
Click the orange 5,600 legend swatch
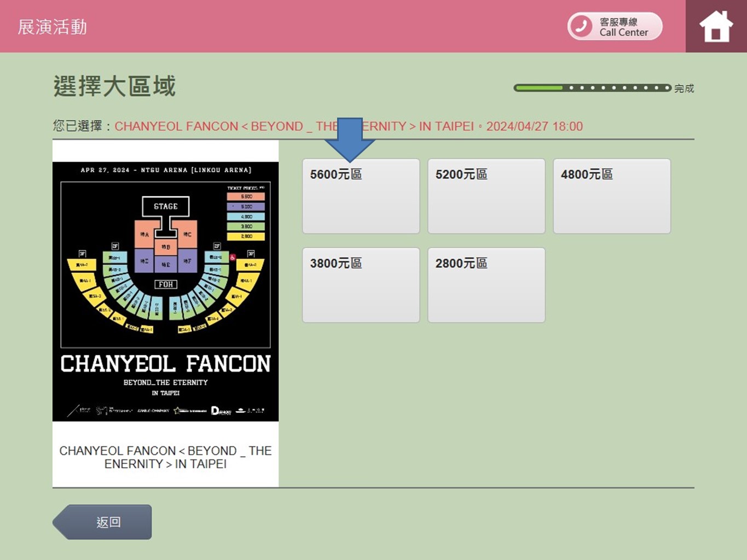coord(246,196)
